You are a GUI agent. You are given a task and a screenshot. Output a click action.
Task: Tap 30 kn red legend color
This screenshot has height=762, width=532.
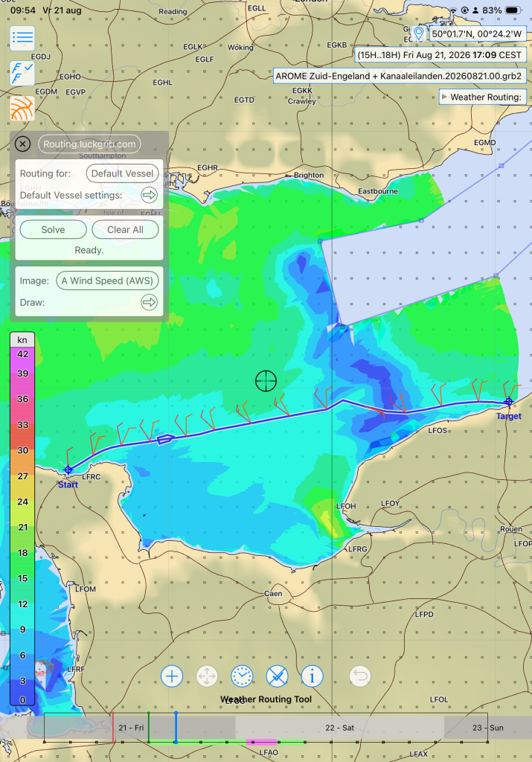coord(22,450)
